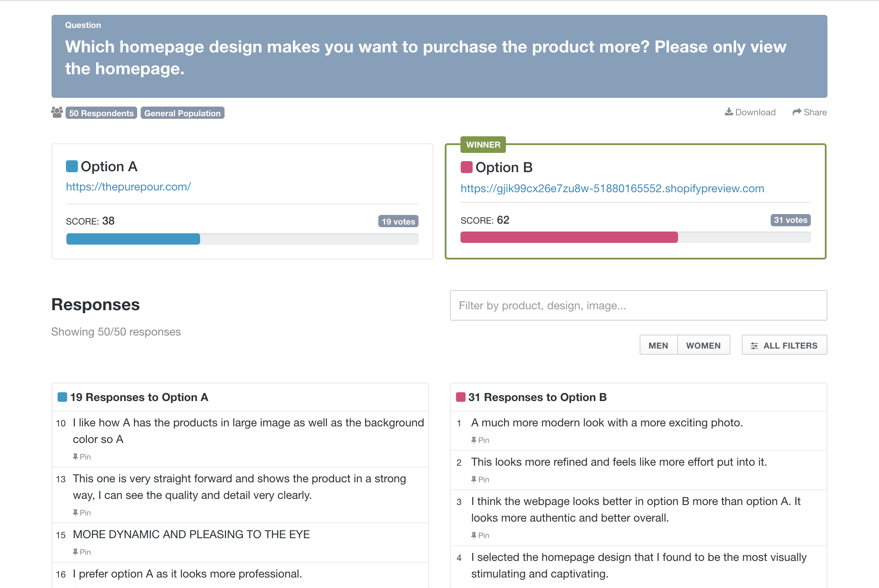Click the respondents group icon

click(57, 113)
